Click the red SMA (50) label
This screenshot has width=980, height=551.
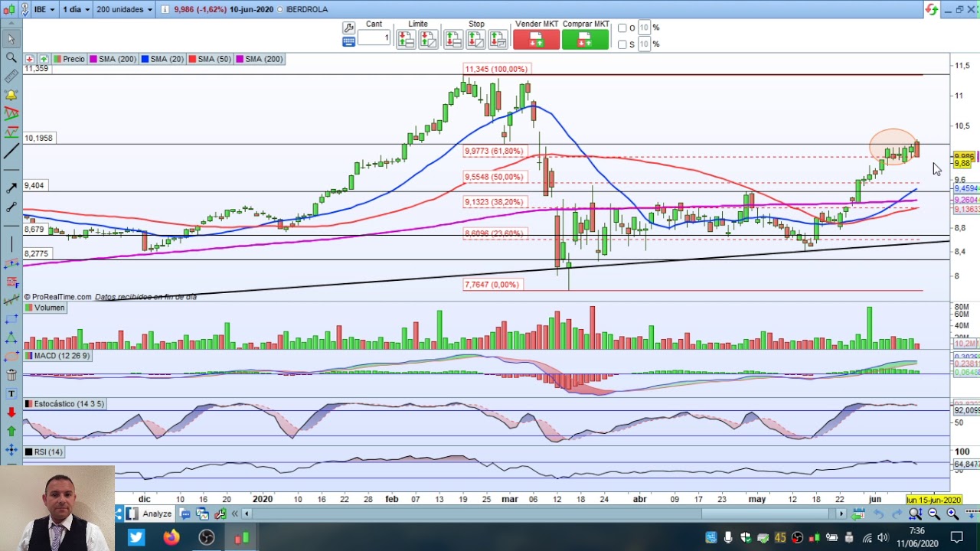point(210,59)
